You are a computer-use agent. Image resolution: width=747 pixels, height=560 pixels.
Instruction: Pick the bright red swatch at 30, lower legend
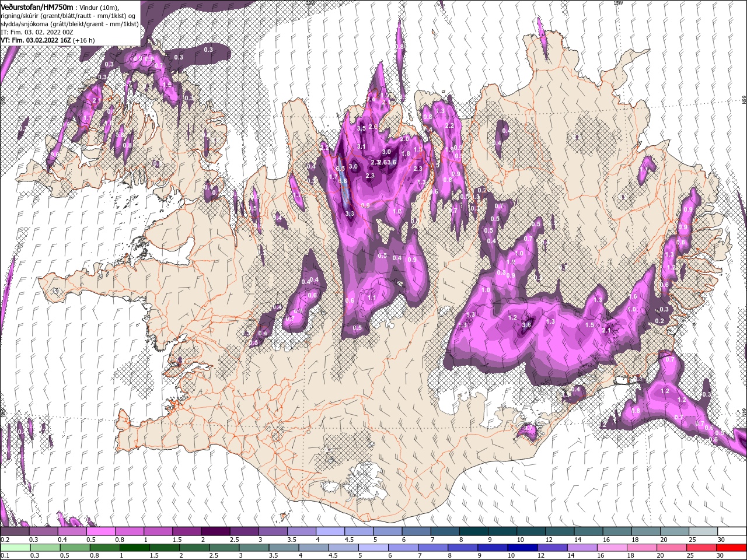[x=731, y=548]
